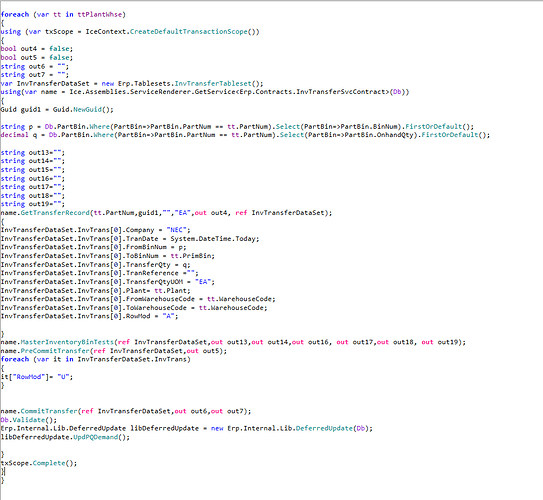This screenshot has width=543, height=500.
Task: Click the Guid.NewGuid call
Action: (83, 109)
